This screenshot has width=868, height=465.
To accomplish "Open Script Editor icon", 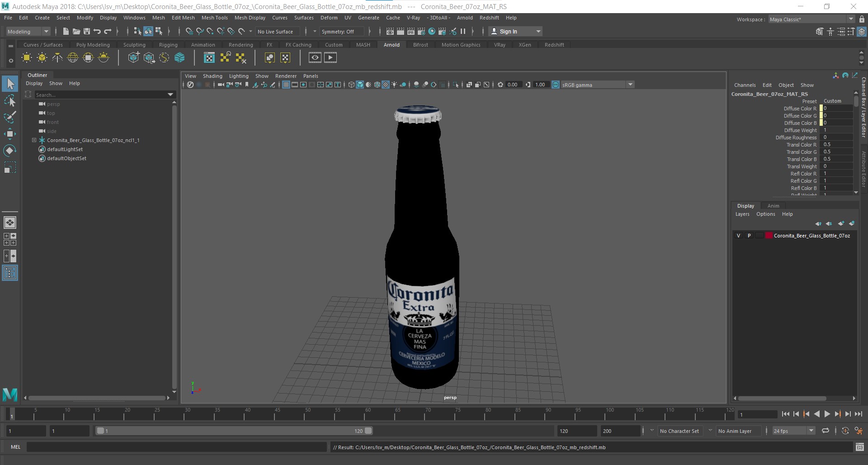I will 859,447.
